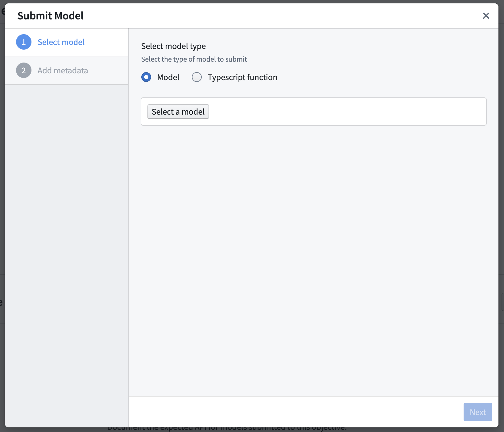Choose the Typescript function radio option
The width and height of the screenshot is (504, 432).
[197, 77]
